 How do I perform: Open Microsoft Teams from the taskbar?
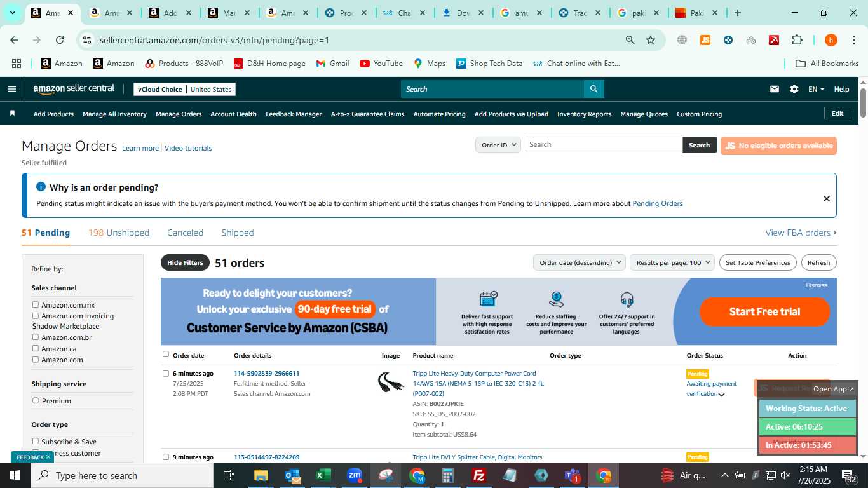(x=573, y=475)
